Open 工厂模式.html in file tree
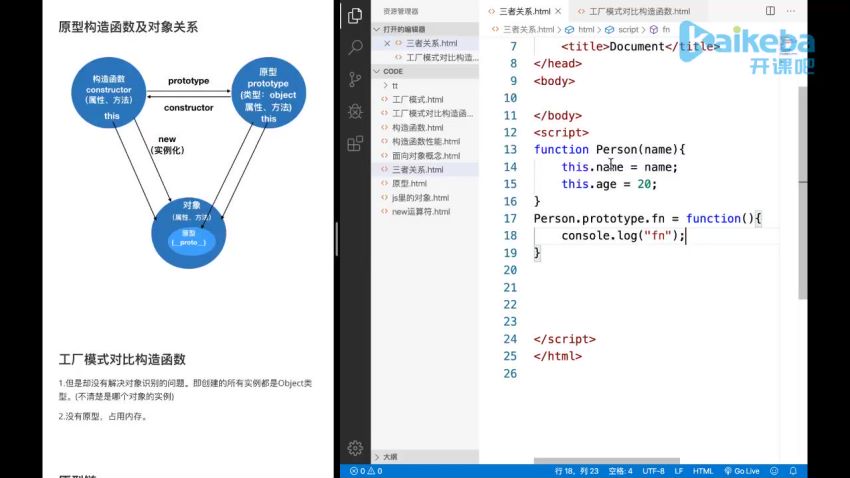The height and width of the screenshot is (478, 850). [x=425, y=99]
